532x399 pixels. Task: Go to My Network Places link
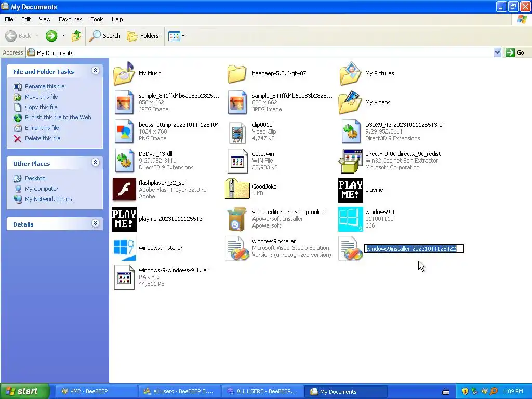coord(48,199)
